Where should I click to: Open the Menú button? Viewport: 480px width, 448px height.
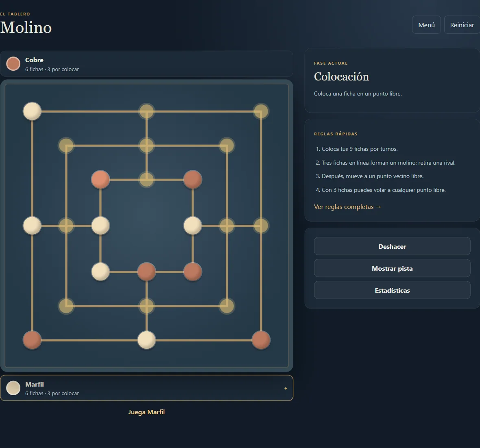tap(426, 25)
